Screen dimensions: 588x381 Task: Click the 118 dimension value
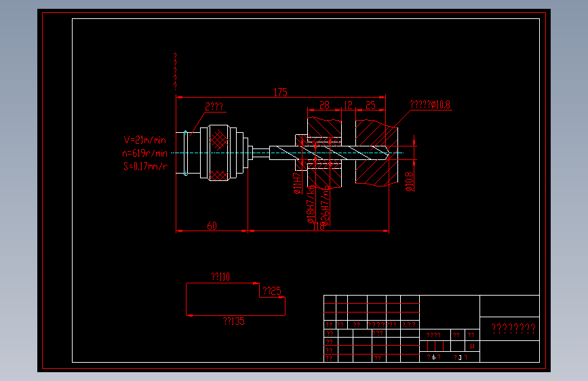318,226
